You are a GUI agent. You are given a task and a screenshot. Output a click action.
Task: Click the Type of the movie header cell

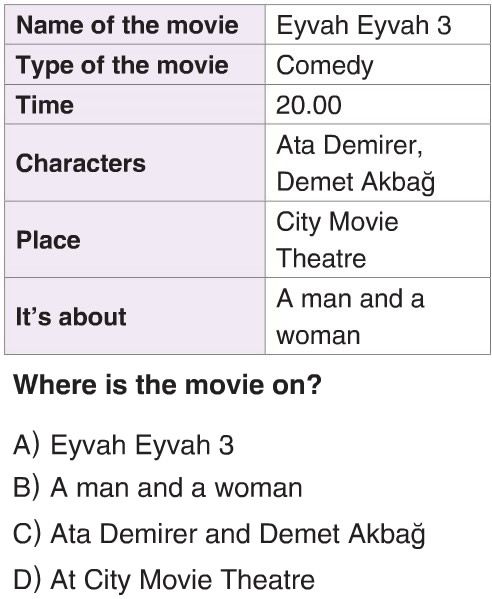tap(135, 65)
